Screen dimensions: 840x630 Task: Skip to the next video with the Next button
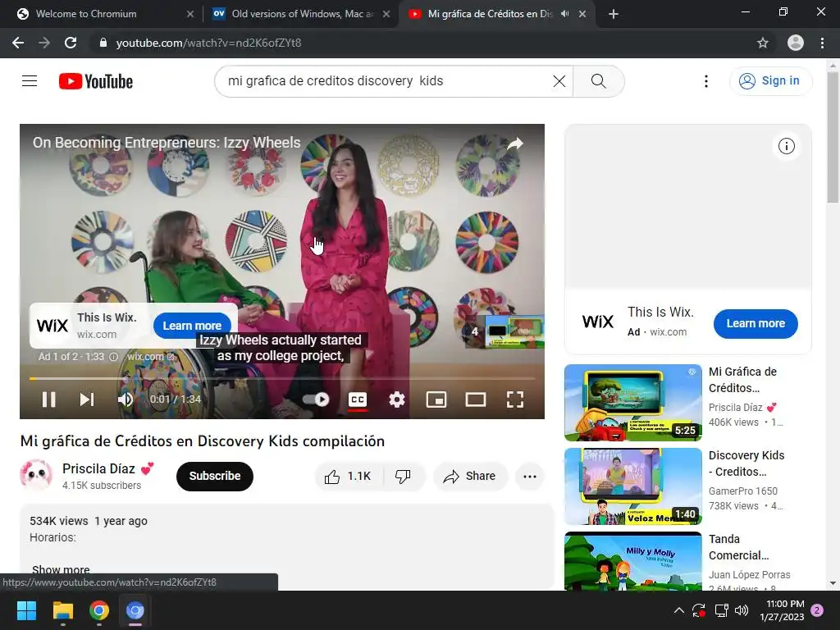pyautogui.click(x=87, y=399)
